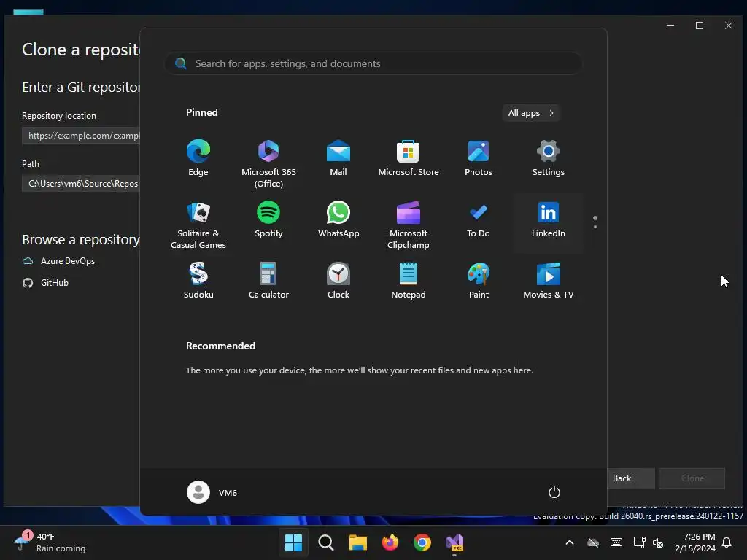The width and height of the screenshot is (747, 560).
Task: Open Settings from pinned apps
Action: click(x=549, y=158)
